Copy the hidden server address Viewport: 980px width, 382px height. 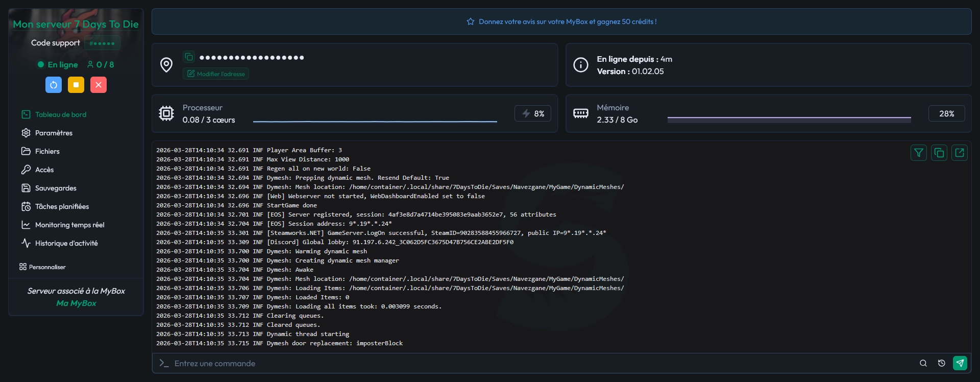pos(189,57)
